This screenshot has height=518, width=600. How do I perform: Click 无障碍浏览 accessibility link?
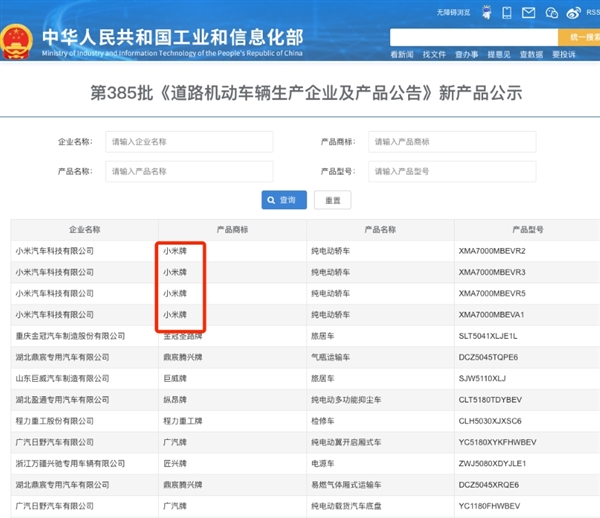(453, 13)
